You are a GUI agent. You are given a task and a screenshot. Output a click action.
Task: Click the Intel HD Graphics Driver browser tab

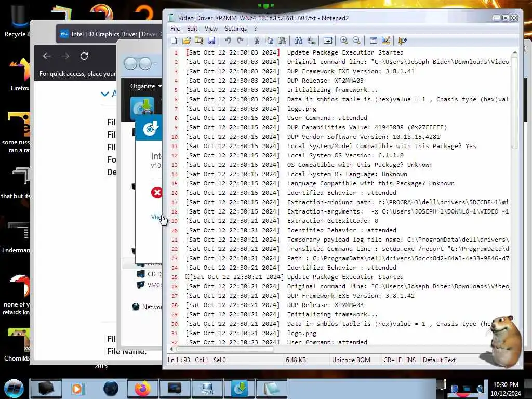pyautogui.click(x=110, y=34)
